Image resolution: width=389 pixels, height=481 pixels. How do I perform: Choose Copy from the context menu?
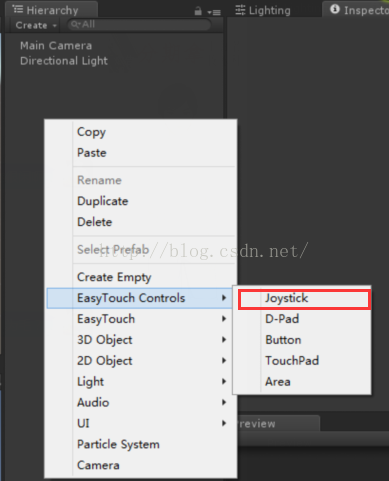141,132
